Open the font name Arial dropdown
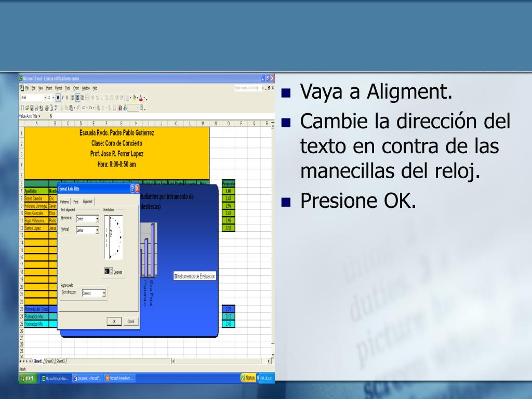 [45, 98]
